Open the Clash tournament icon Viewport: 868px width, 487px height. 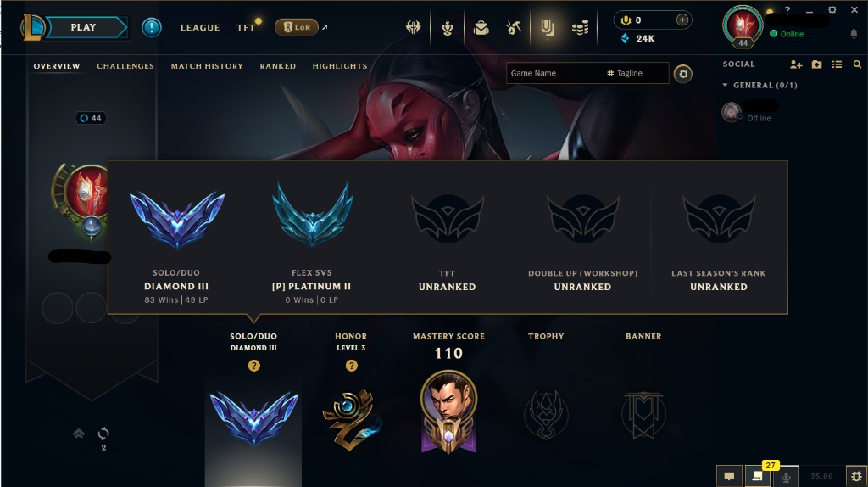[413, 27]
